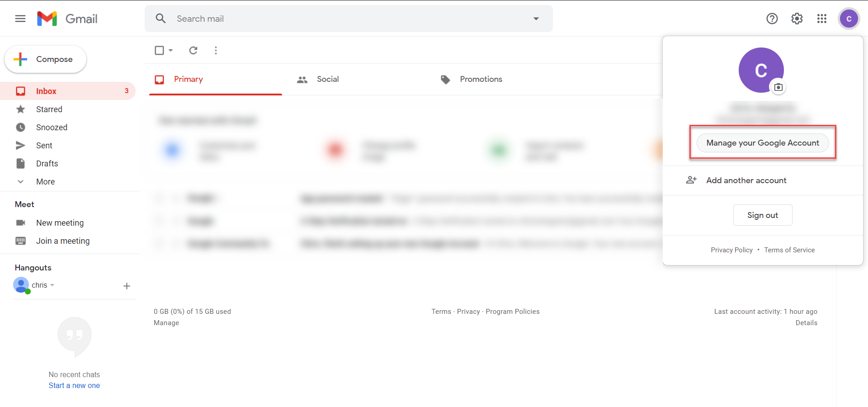
Task: Open the Sent folder
Action: click(68, 145)
